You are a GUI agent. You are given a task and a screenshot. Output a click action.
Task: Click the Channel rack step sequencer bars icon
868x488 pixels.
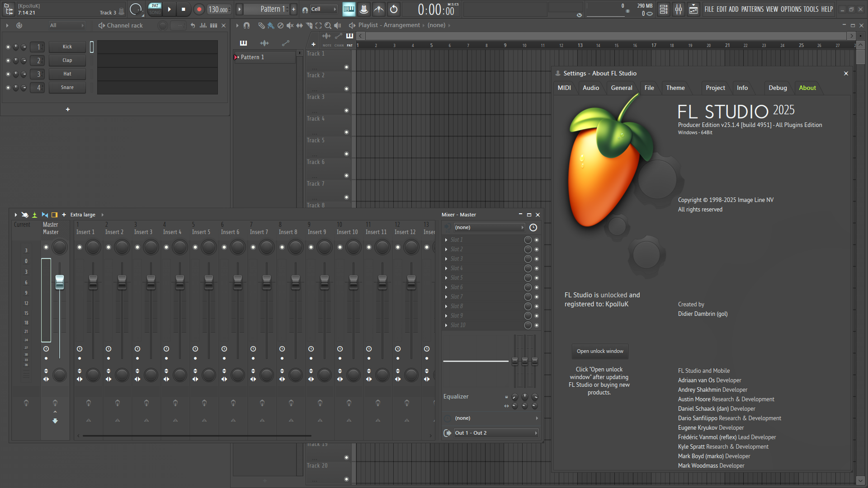pos(214,25)
